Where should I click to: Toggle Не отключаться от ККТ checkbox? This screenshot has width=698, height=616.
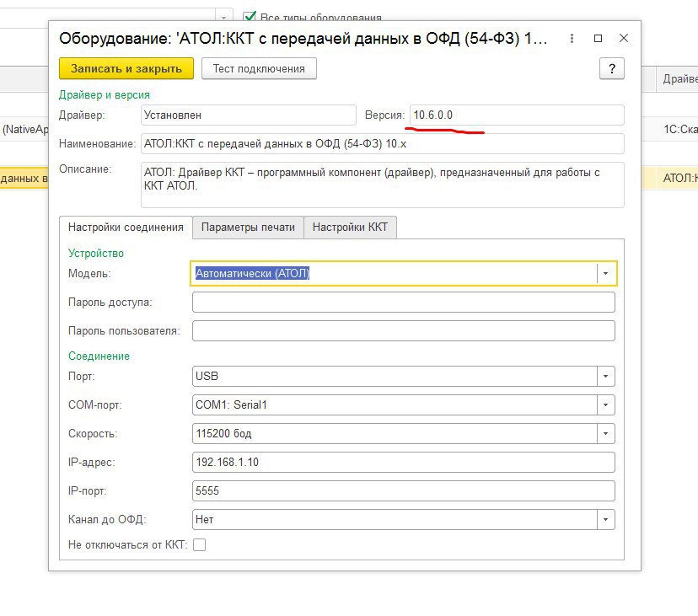200,544
